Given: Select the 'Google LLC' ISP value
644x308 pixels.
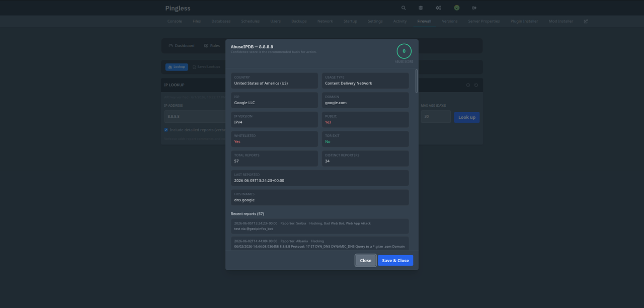Looking at the screenshot, I should pos(245,103).
